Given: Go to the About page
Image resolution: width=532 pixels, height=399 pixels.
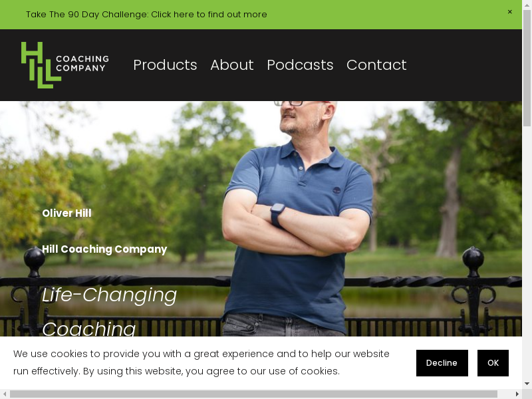Looking at the screenshot, I should click(x=231, y=65).
